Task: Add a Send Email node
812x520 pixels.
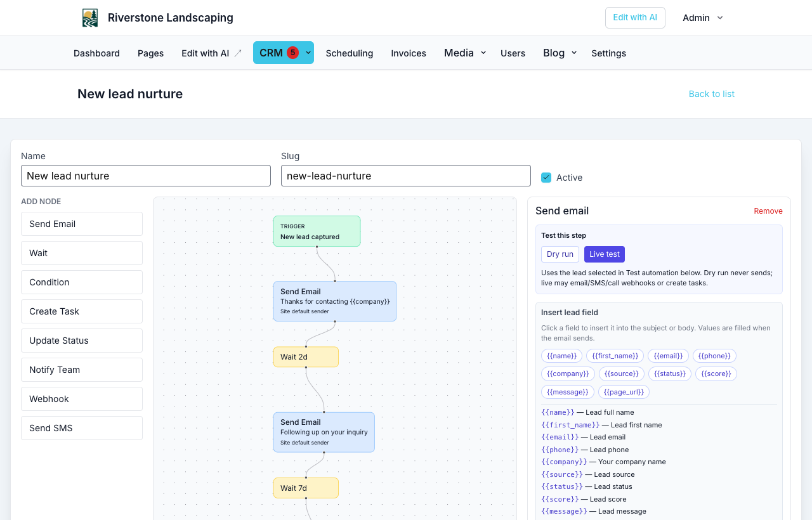Action: [82, 224]
